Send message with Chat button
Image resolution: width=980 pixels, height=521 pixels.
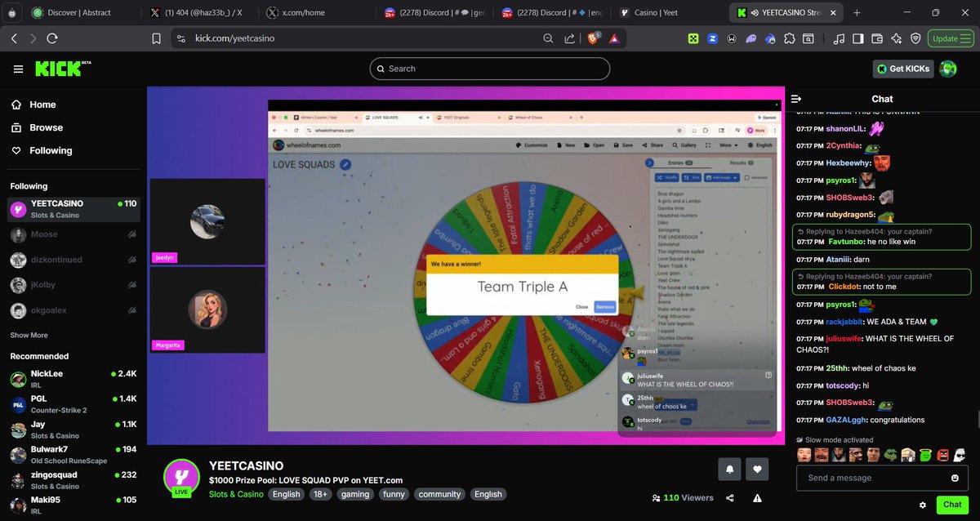click(952, 505)
